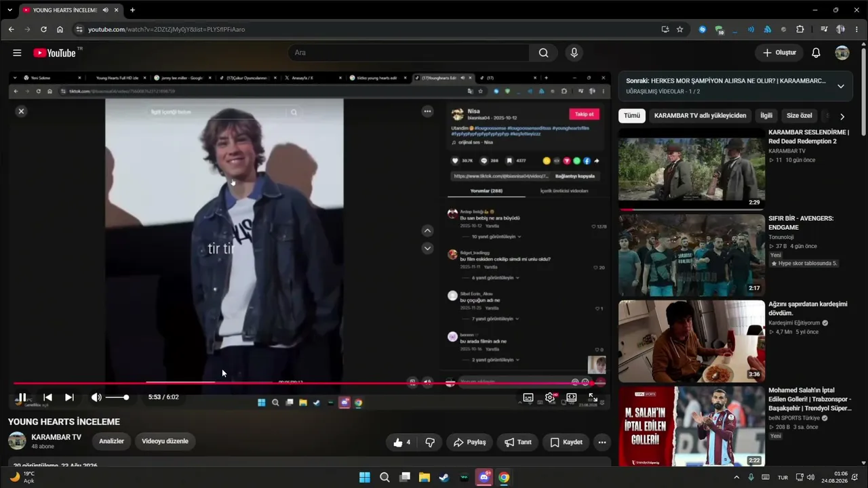Share the video using Paylaş

click(x=470, y=443)
